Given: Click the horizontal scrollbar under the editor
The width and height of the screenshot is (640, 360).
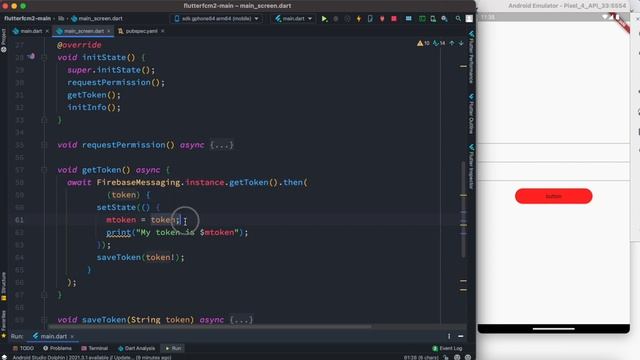Looking at the screenshot, I should coord(210,327).
